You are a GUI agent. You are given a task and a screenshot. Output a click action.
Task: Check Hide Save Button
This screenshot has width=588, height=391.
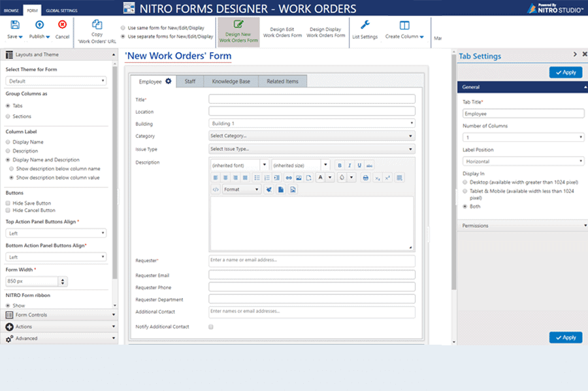point(8,203)
